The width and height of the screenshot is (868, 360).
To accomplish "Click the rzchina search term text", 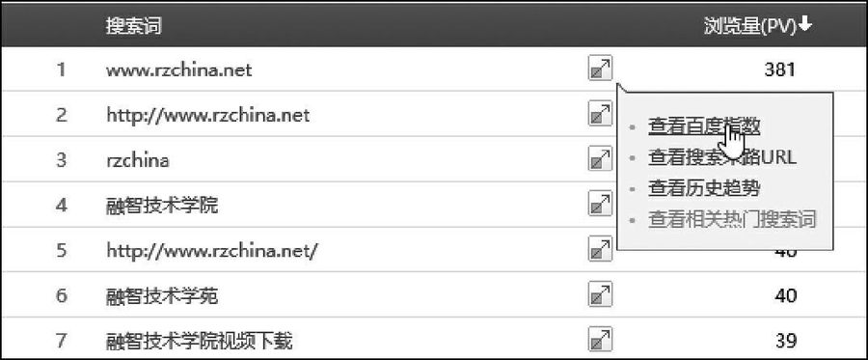I will tap(137, 160).
